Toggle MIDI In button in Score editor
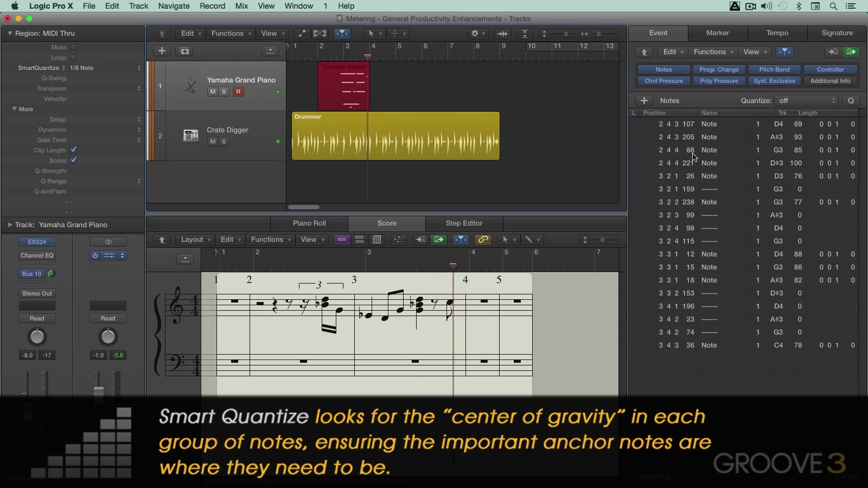Viewport: 868px width, 488px height. point(420,240)
